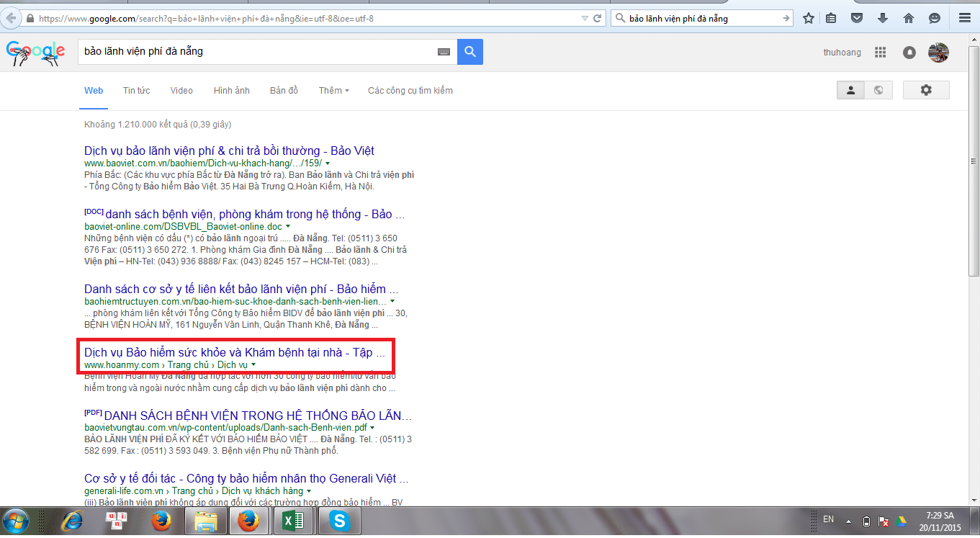Open the Google account profile picture
Viewport: 980px width, 538px height.
pos(938,52)
